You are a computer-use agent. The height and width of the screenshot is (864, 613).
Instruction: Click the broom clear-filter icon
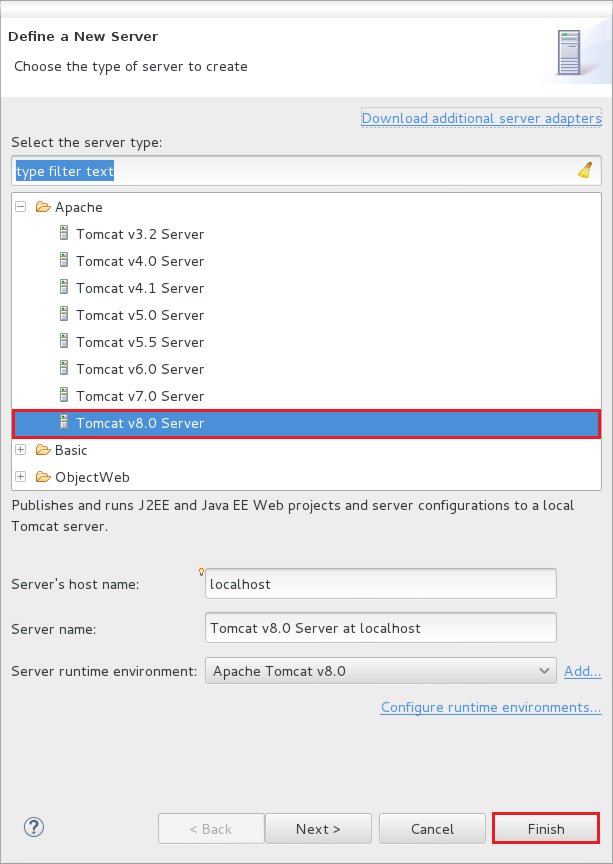(585, 170)
